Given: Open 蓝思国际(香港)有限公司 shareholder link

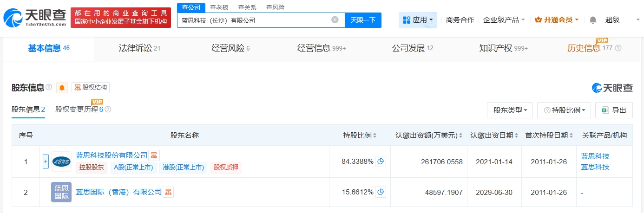Looking at the screenshot, I should pos(118,192).
